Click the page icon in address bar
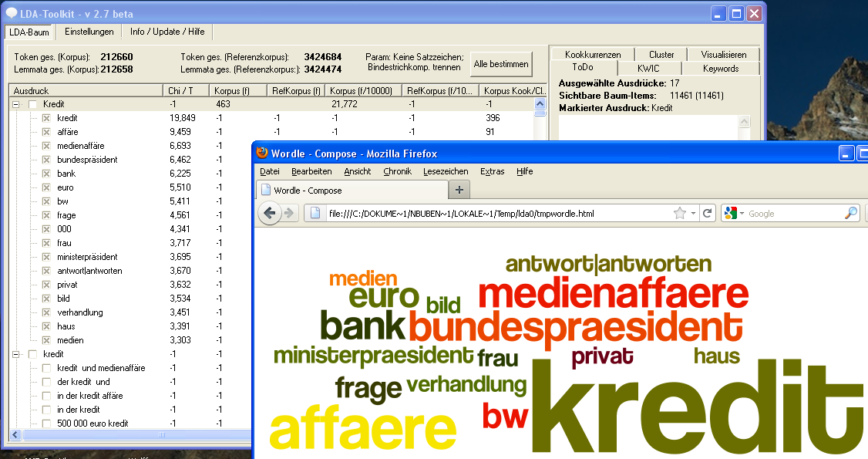 tap(316, 213)
